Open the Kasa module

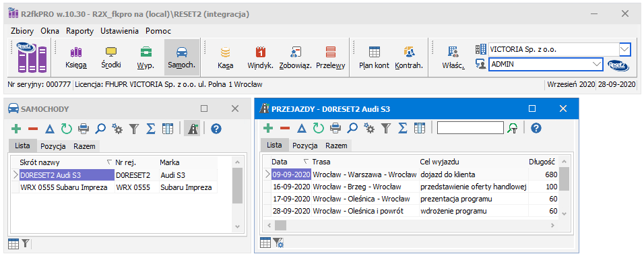(x=225, y=57)
